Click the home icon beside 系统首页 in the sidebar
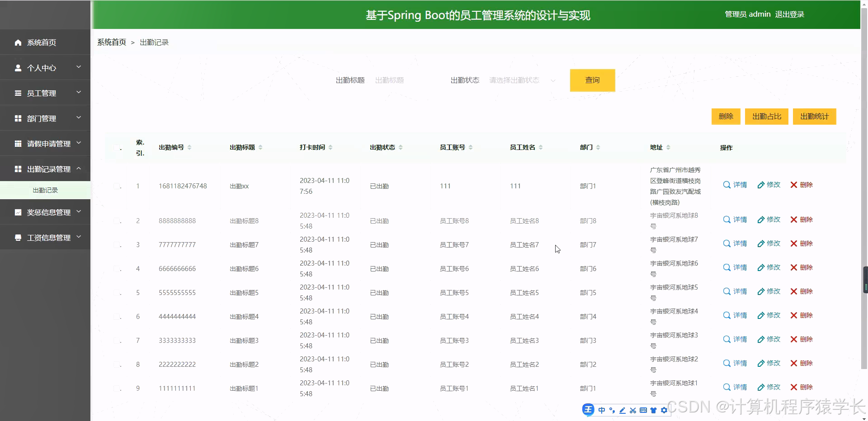The height and width of the screenshot is (421, 868). (x=18, y=42)
